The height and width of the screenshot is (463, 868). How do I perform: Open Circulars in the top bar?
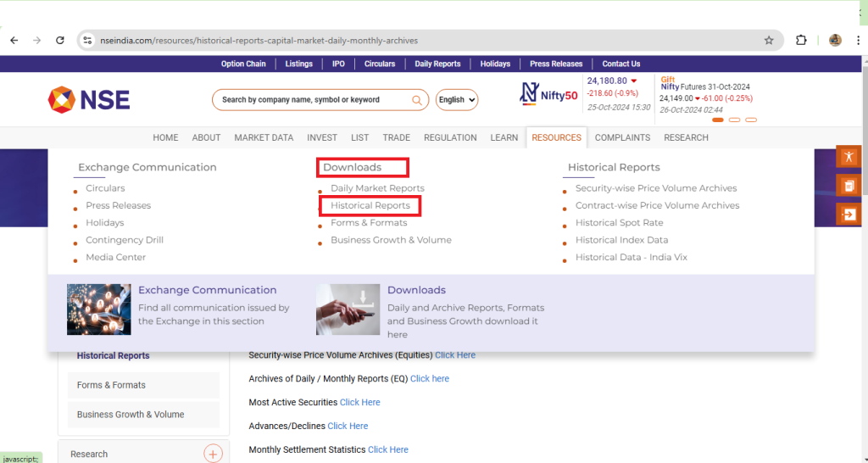click(380, 64)
